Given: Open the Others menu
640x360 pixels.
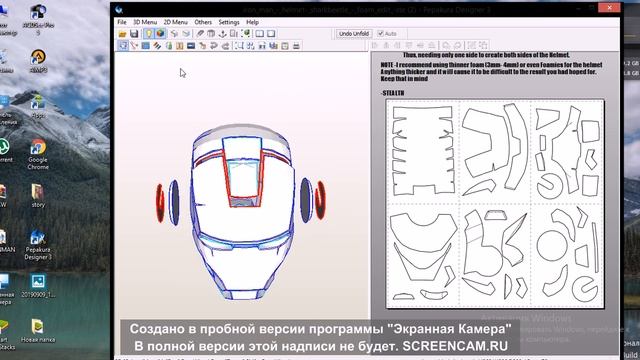Looking at the screenshot, I should 203,22.
